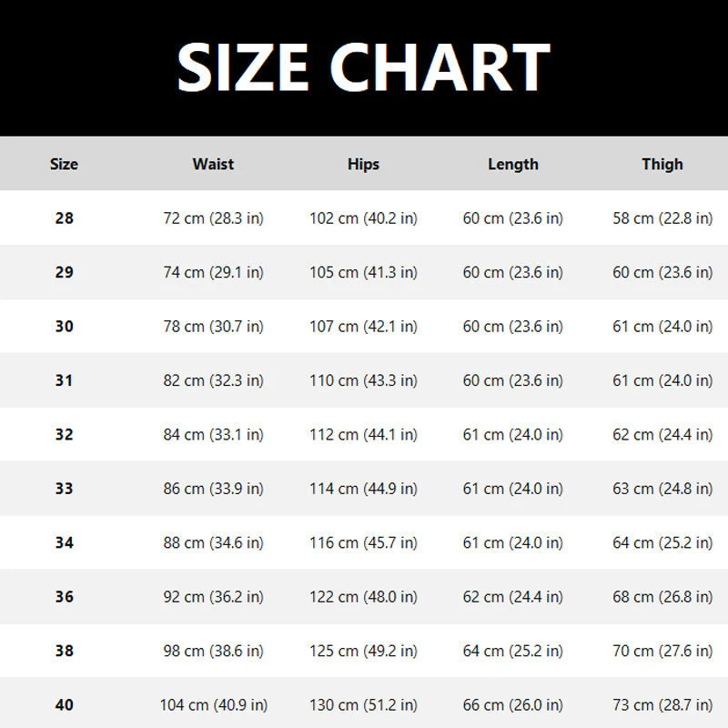This screenshot has height=728, width=728.
Task: Select the Length column header
Action: point(513,164)
